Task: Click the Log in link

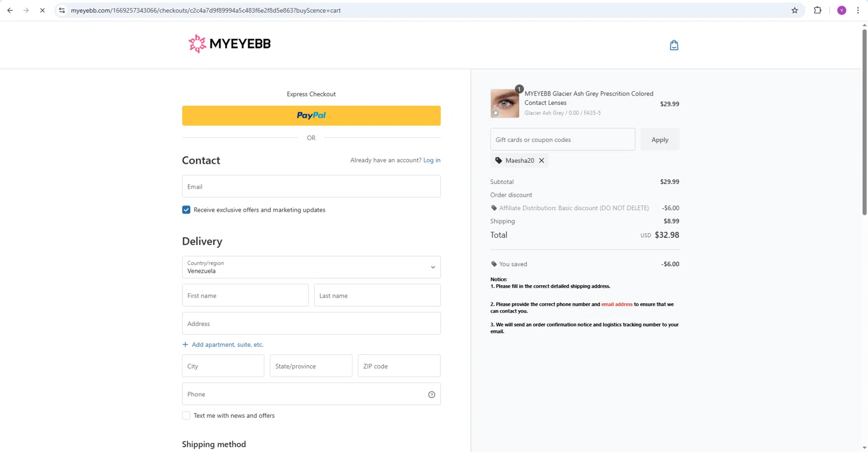Action: tap(432, 160)
